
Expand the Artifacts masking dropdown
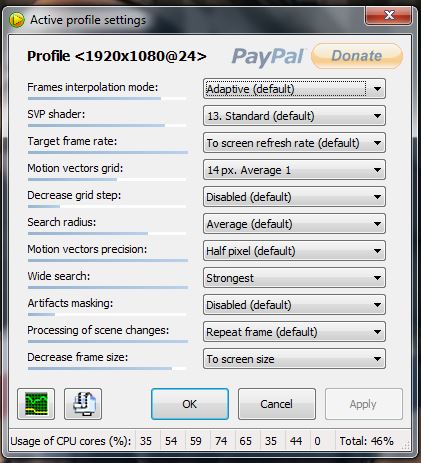click(x=294, y=305)
